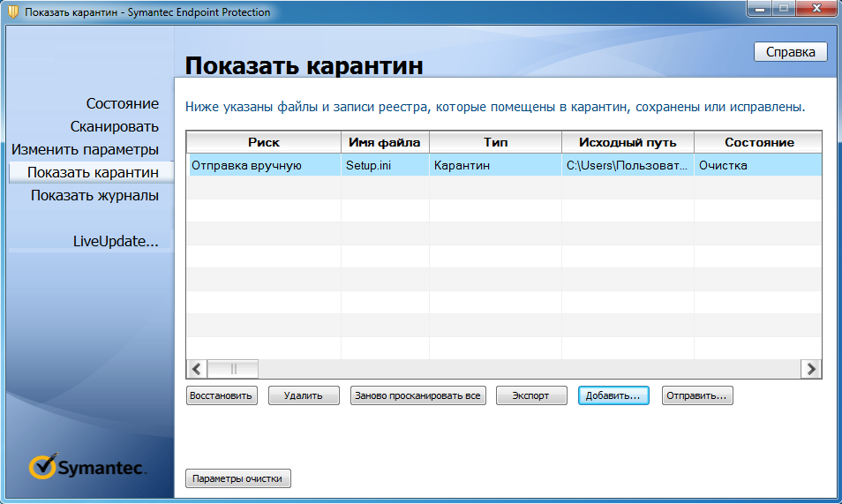
Task: Click the horizontal scrollbar thumb
Action: click(x=233, y=369)
